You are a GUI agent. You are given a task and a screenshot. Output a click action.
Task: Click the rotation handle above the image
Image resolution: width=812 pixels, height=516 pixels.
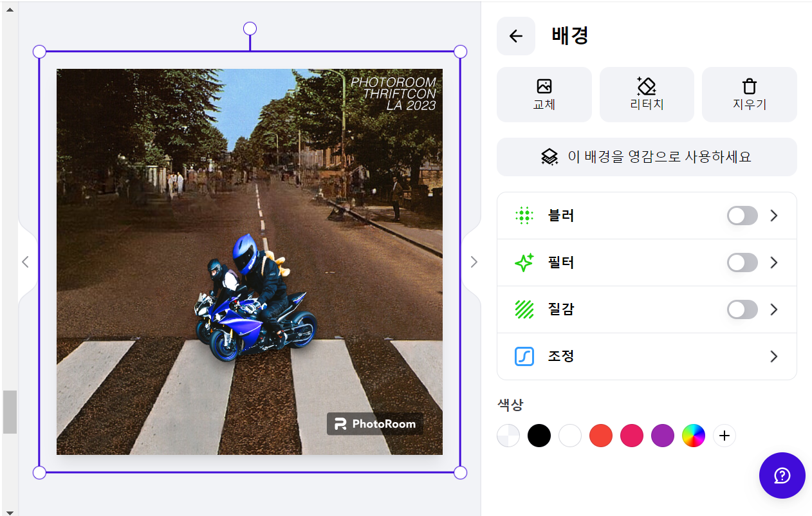tap(250, 28)
